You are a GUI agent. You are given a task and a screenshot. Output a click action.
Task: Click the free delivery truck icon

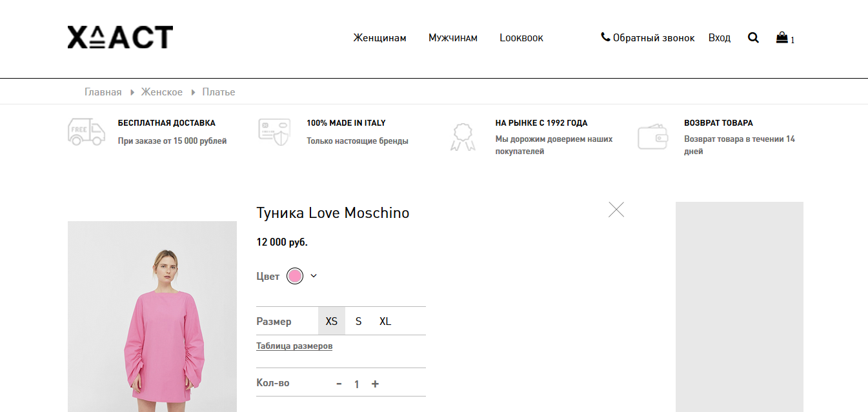click(x=86, y=132)
